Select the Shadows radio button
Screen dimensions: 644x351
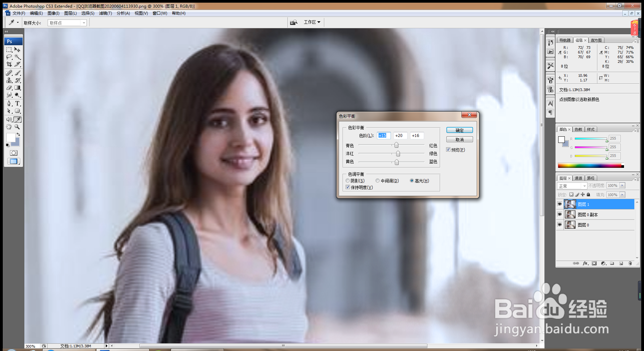[x=348, y=181]
